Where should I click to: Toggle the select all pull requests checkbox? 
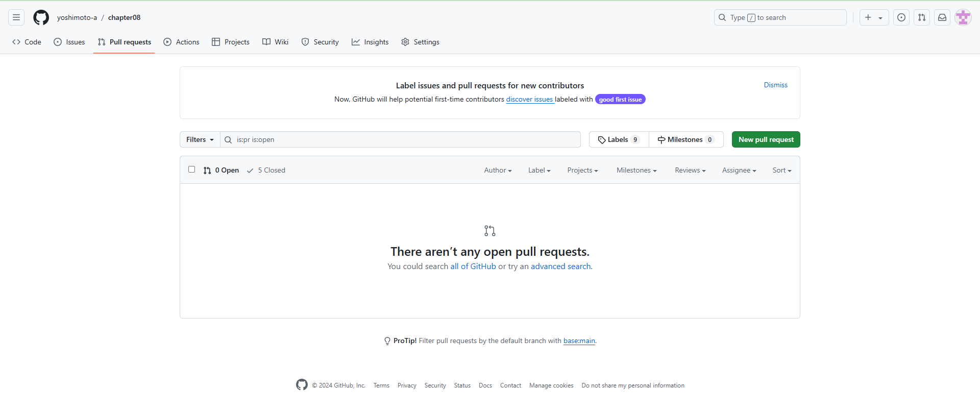click(x=191, y=170)
